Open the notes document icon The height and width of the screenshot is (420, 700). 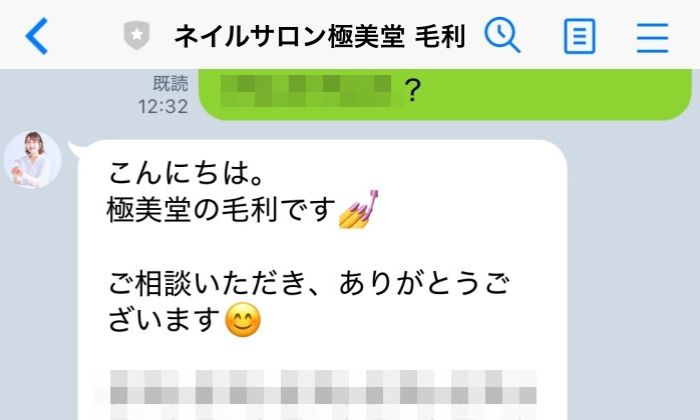[x=579, y=36]
